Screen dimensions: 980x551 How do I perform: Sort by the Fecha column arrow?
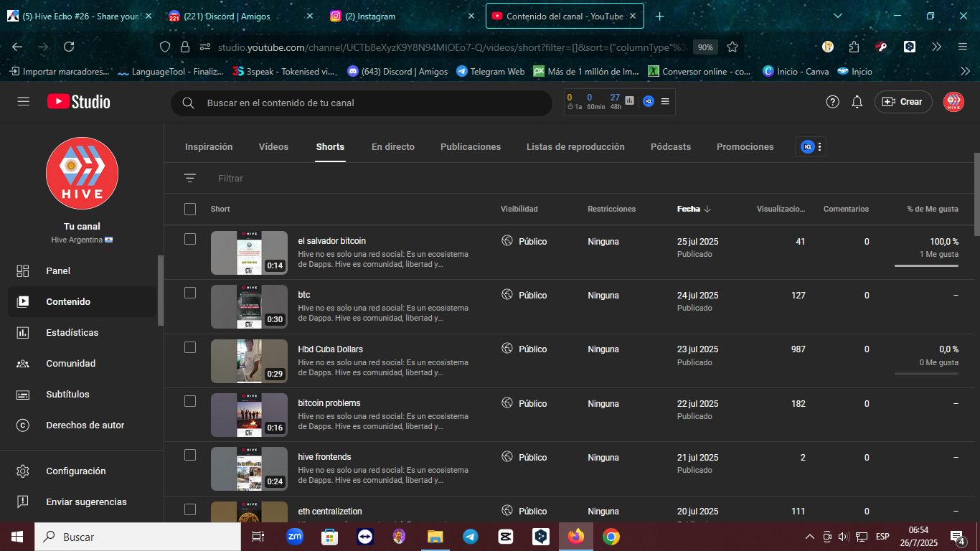pos(707,209)
